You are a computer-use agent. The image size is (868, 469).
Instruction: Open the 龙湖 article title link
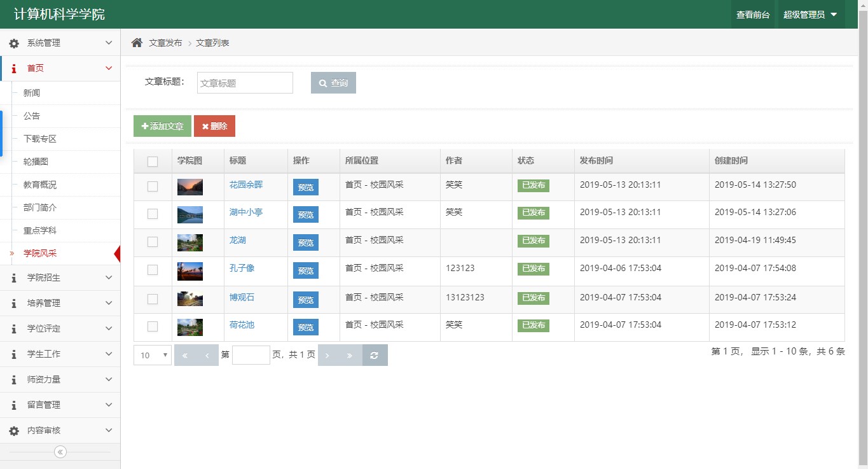[237, 241]
